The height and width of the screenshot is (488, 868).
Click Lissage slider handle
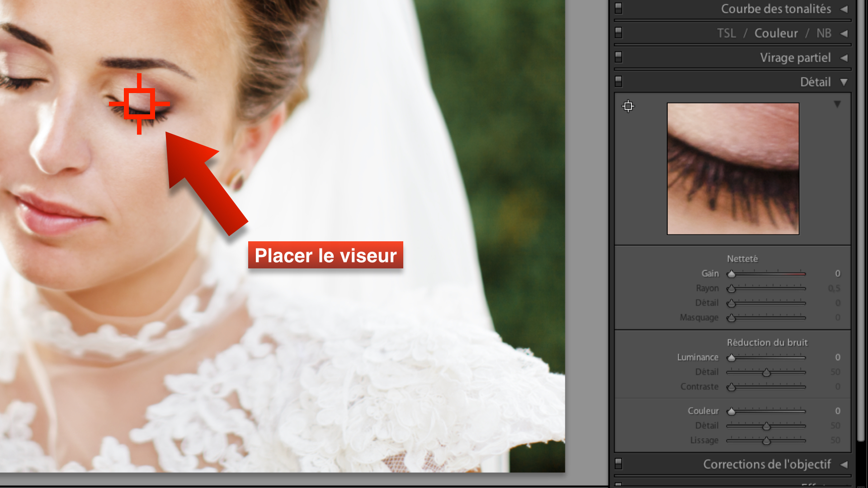point(766,441)
